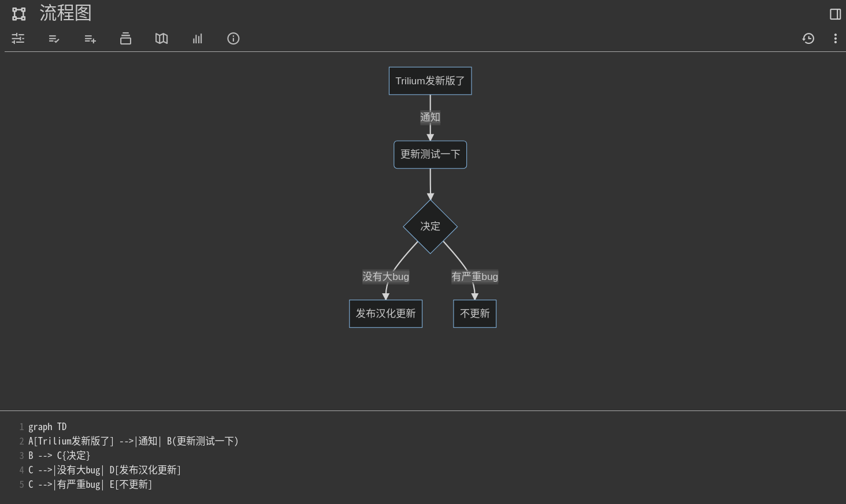
Task: Click the Trilium发新版了 node in diagram
Action: [x=430, y=81]
